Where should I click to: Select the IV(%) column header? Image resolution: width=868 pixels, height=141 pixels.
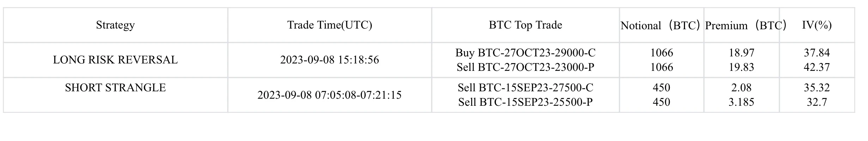[817, 25]
